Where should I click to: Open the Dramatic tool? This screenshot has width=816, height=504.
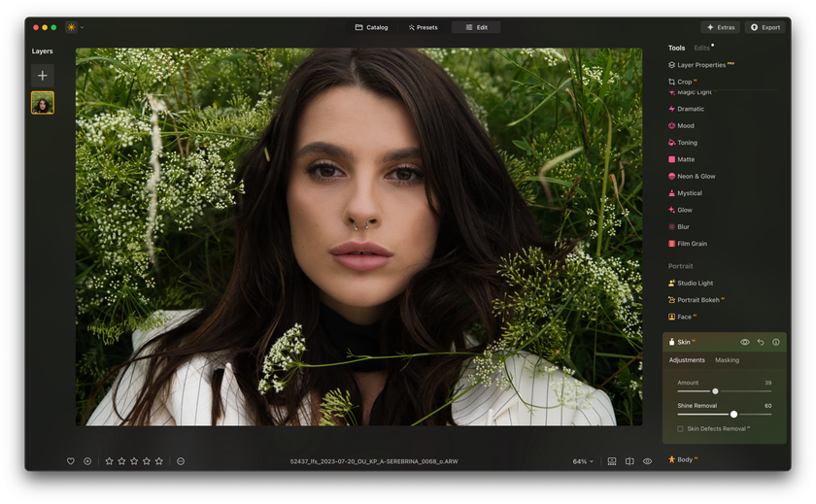coord(686,109)
